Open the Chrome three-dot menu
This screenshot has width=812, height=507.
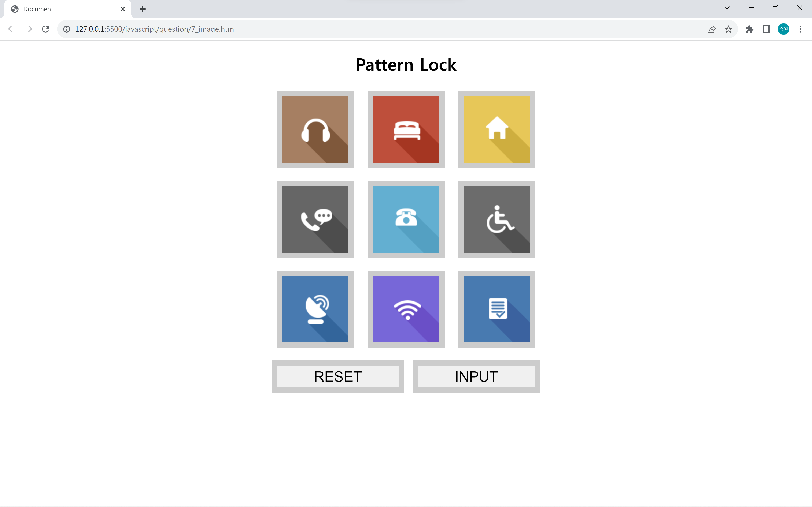(x=800, y=29)
